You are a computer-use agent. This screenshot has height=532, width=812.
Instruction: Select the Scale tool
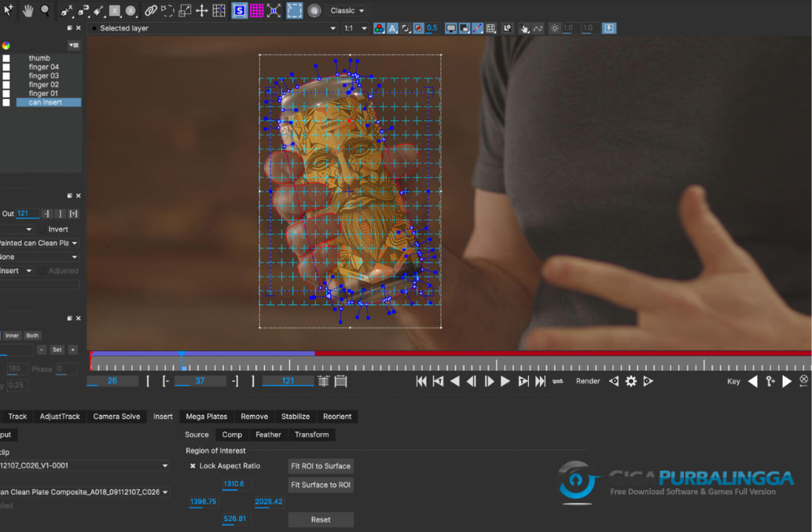click(185, 10)
